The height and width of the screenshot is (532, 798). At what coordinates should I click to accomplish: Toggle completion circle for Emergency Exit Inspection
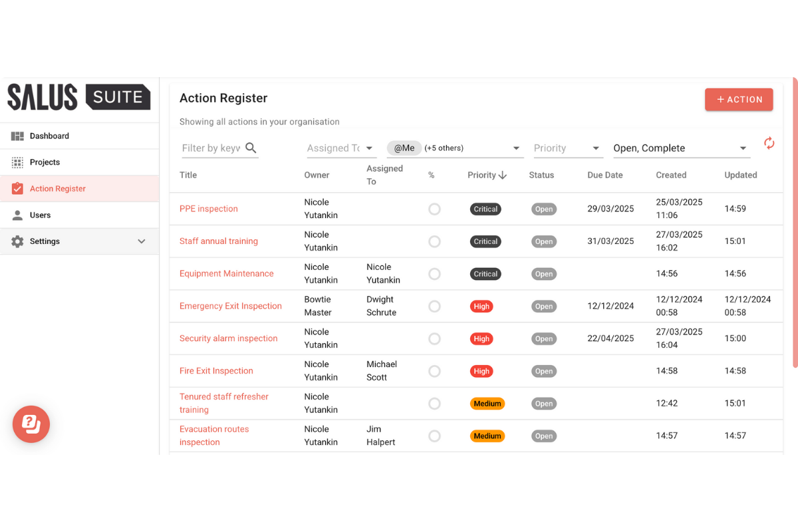click(x=434, y=307)
